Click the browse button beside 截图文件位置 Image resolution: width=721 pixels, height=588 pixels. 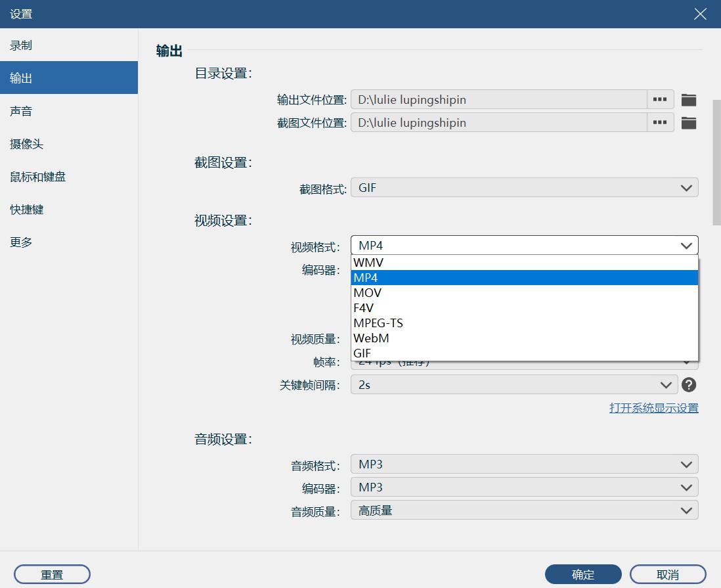click(x=660, y=122)
